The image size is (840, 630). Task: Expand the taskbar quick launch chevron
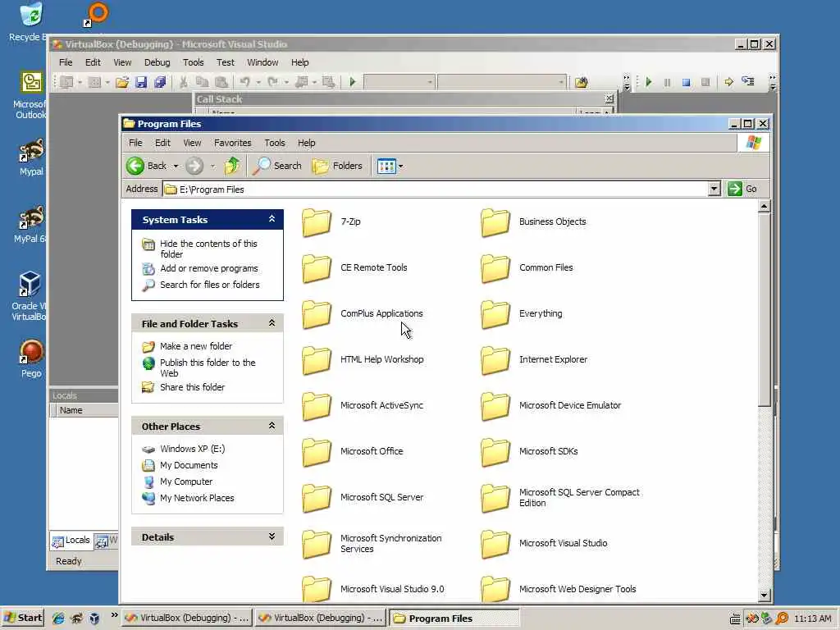coord(114,615)
